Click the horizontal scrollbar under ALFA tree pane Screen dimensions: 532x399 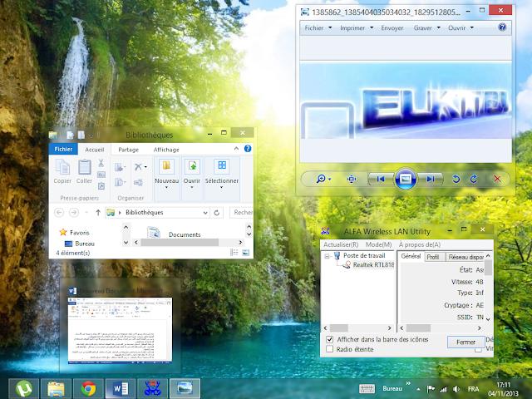[357, 328]
